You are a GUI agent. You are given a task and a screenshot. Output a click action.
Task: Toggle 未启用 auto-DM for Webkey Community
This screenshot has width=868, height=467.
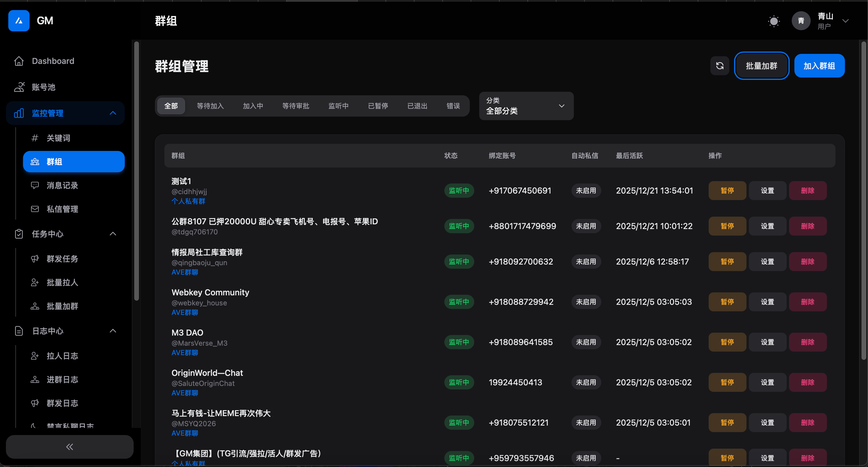(586, 302)
